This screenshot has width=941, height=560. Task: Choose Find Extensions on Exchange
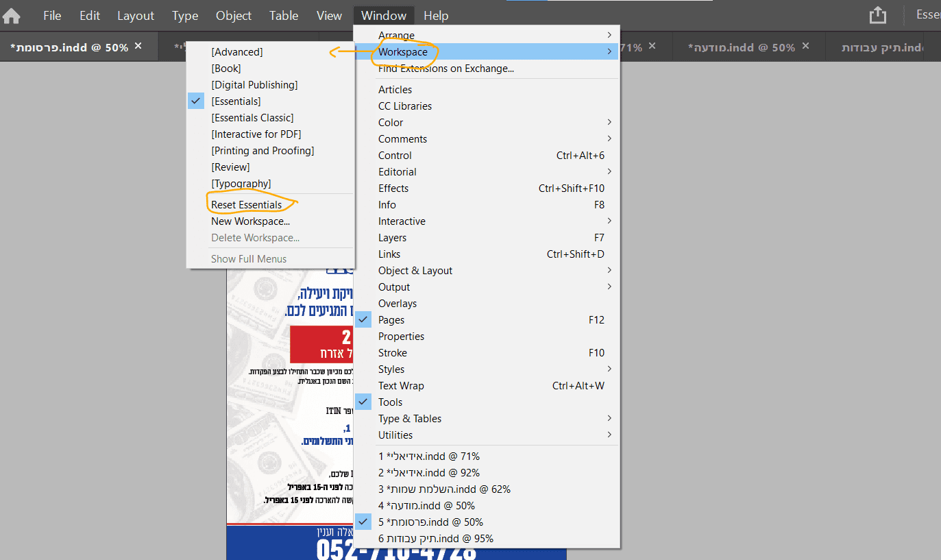[x=487, y=69]
